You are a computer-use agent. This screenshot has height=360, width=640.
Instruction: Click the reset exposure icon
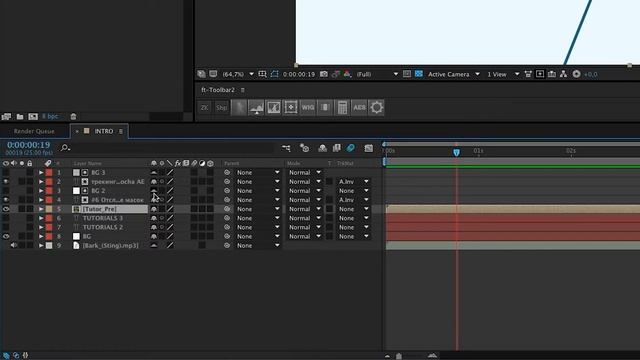coord(576,74)
